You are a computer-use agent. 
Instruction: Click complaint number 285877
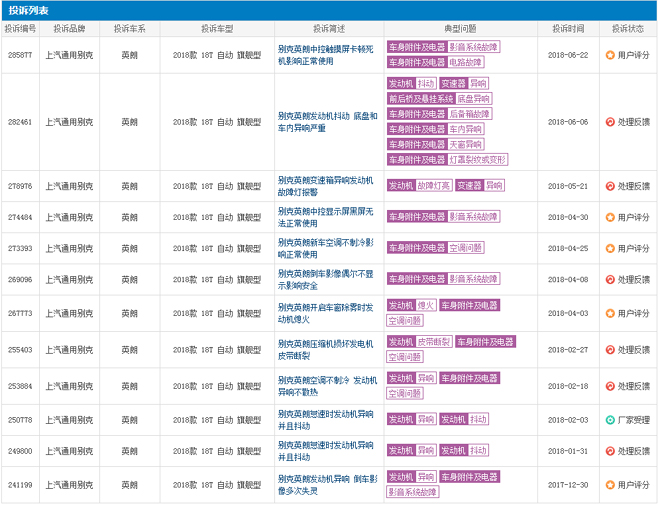tap(20, 55)
